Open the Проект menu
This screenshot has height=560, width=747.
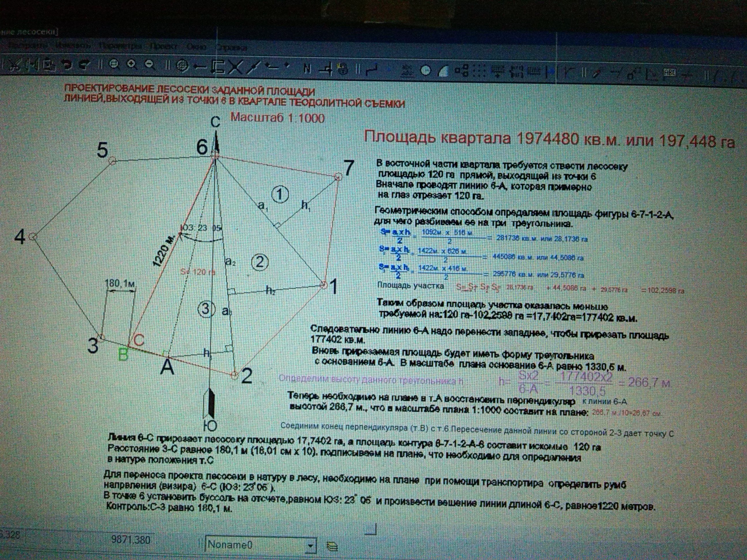click(164, 46)
